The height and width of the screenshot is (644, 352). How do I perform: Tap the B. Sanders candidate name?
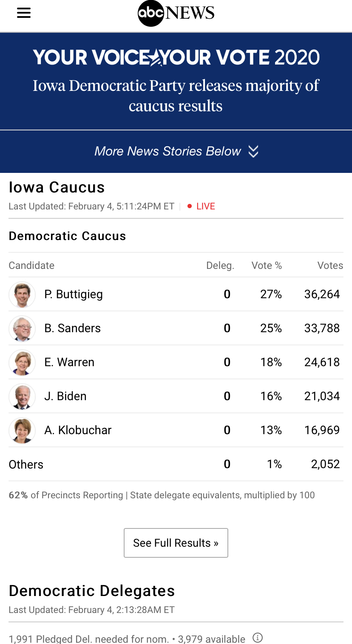pos(73,328)
